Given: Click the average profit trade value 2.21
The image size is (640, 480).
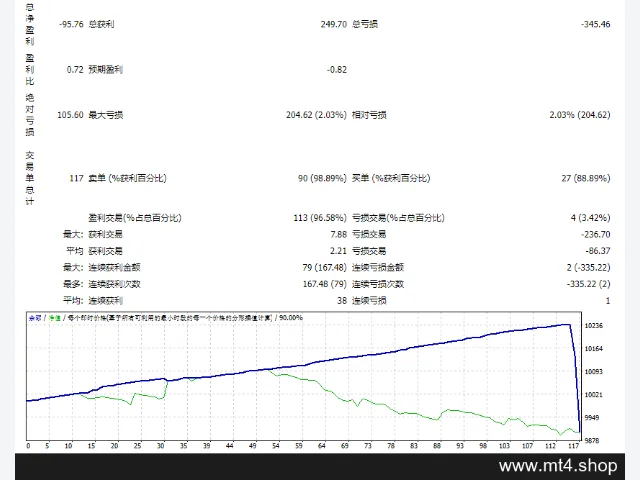Looking at the screenshot, I should 338,251.
